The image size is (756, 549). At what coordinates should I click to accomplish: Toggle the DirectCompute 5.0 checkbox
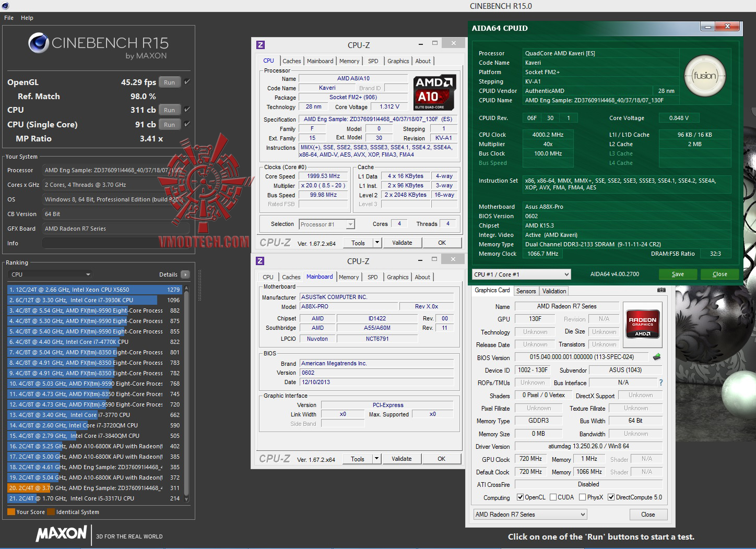tap(611, 497)
